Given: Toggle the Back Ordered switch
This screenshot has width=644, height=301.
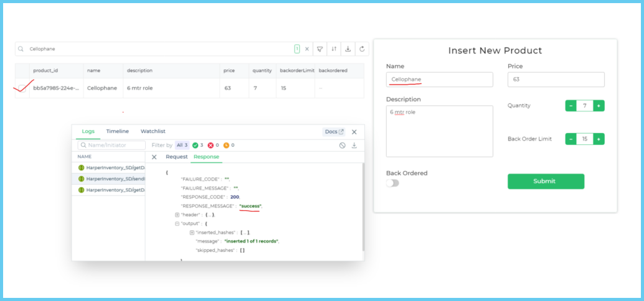Looking at the screenshot, I should 392,183.
